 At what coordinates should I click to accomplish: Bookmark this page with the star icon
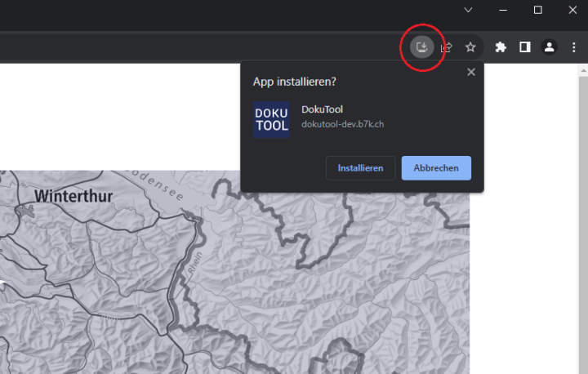click(470, 47)
